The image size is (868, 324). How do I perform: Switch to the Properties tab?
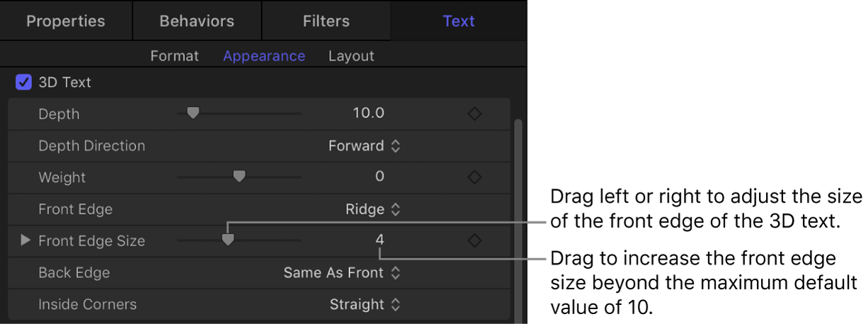point(65,21)
